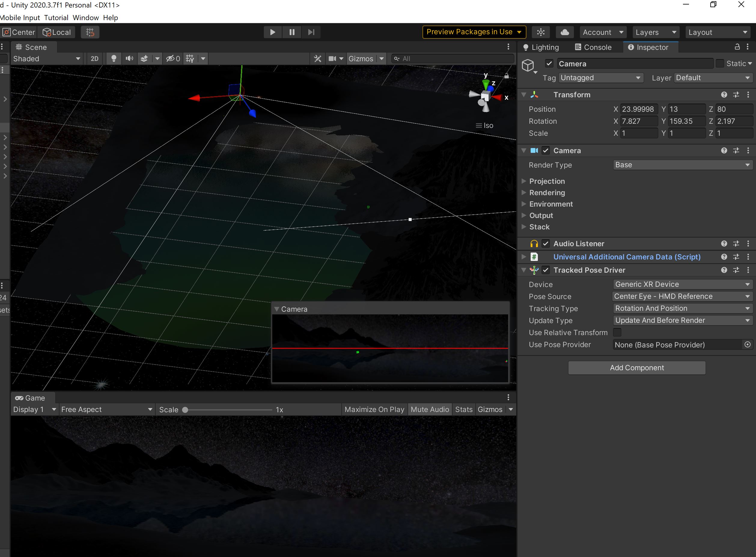Image resolution: width=756 pixels, height=557 pixels.
Task: Pause the game with the Pause button
Action: coord(292,32)
